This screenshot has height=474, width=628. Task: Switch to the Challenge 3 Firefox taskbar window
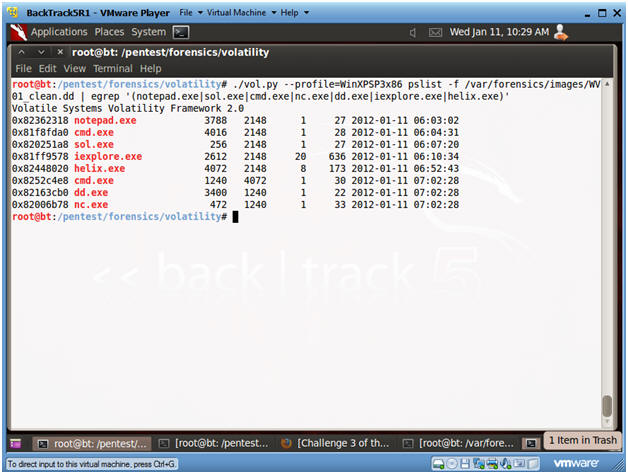[x=336, y=443]
